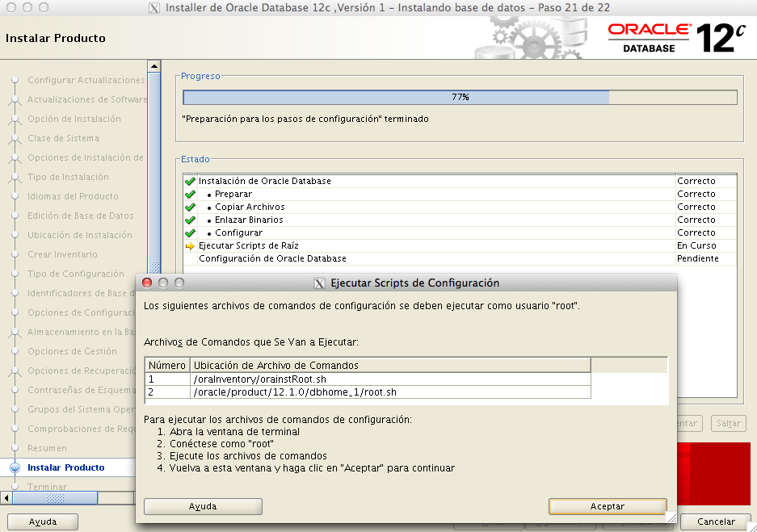Viewport: 757px width, 532px height.
Task: Click green check beside Preparar
Action: point(190,194)
